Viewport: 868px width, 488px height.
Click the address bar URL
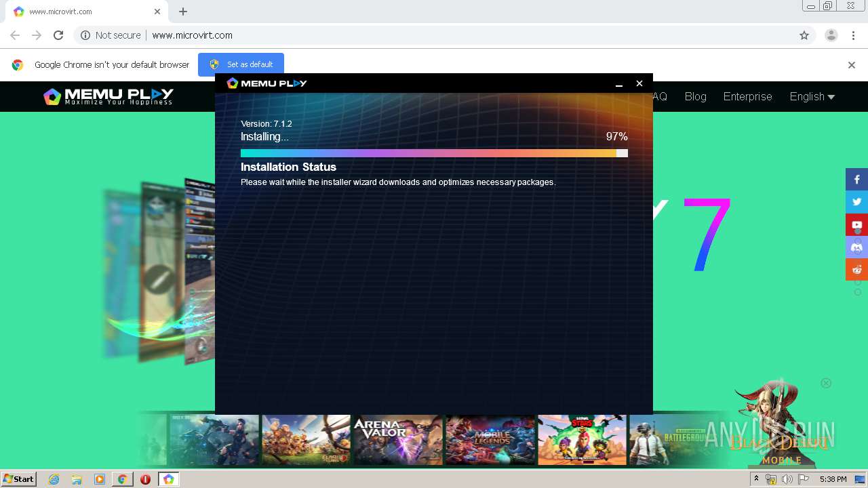point(192,35)
